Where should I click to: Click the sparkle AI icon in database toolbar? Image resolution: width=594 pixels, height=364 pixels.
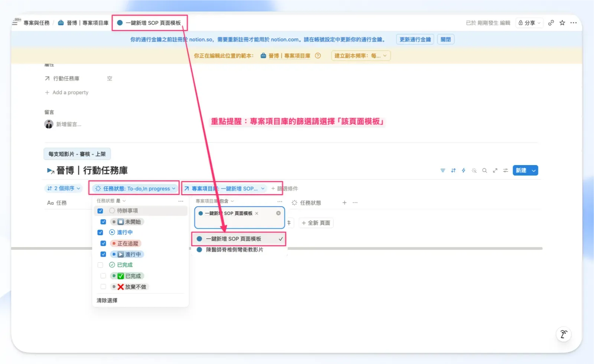(x=474, y=170)
